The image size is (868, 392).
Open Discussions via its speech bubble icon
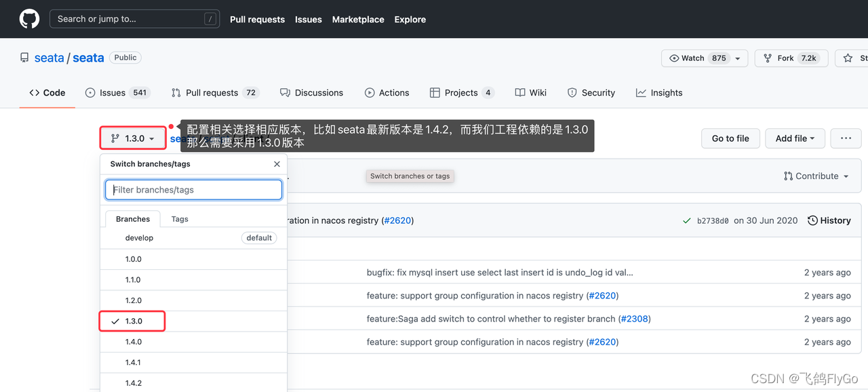click(285, 92)
